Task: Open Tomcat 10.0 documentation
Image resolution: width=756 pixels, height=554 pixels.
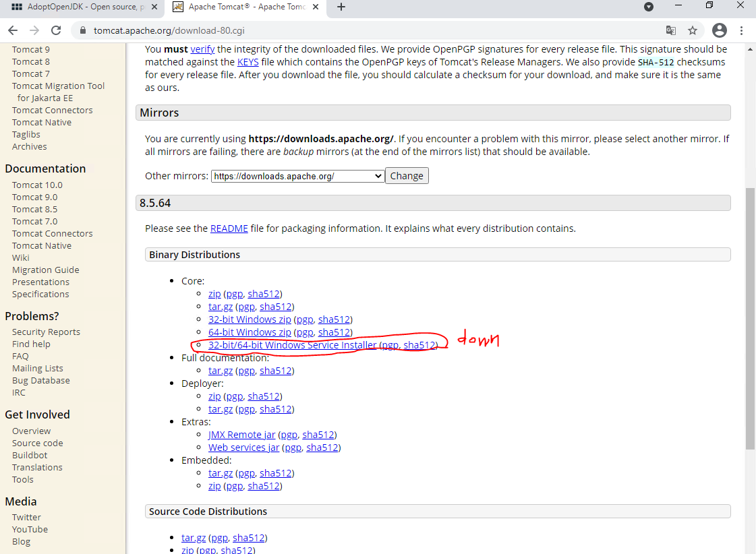Action: [x=37, y=185]
